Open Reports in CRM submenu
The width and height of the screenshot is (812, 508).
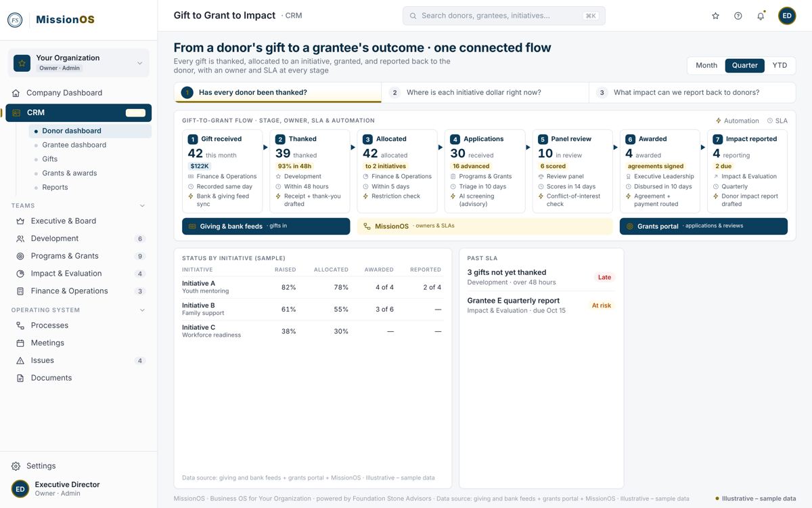click(90, 188)
